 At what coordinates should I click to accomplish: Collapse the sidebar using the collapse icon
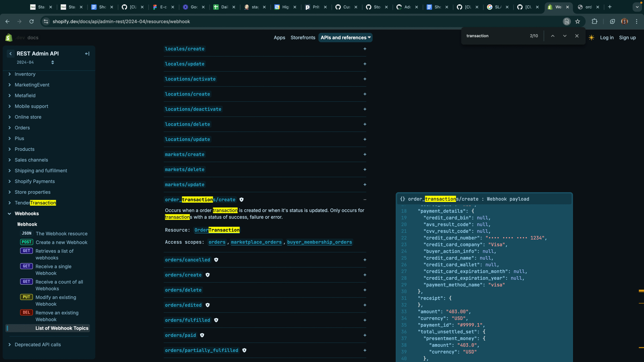(x=87, y=54)
